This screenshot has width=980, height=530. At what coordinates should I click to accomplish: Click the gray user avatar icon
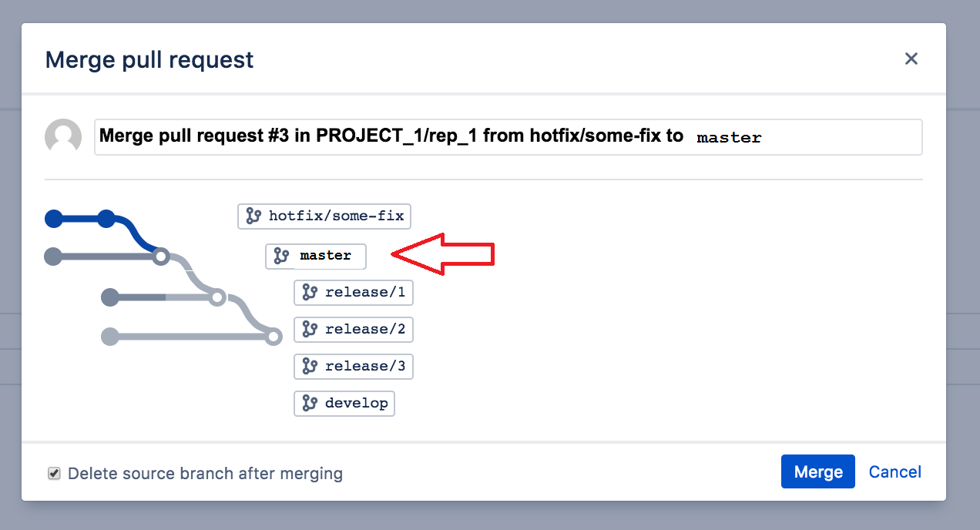point(63,137)
